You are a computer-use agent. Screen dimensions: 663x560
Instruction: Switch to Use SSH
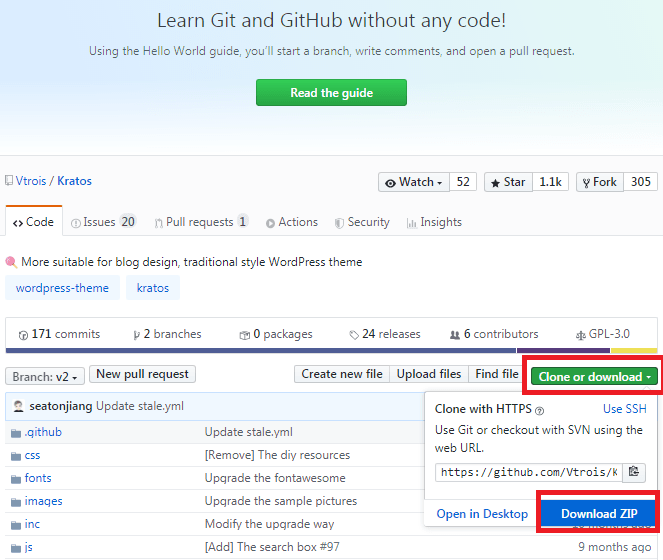625,409
